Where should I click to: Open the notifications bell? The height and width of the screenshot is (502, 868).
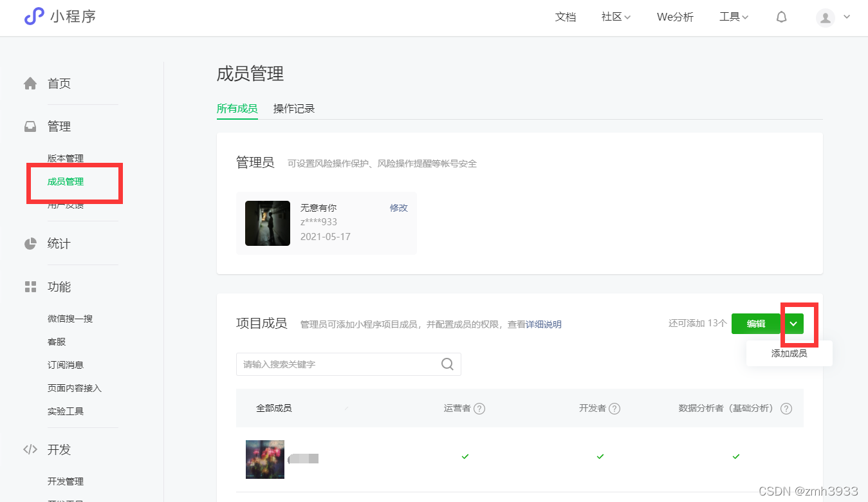click(781, 17)
